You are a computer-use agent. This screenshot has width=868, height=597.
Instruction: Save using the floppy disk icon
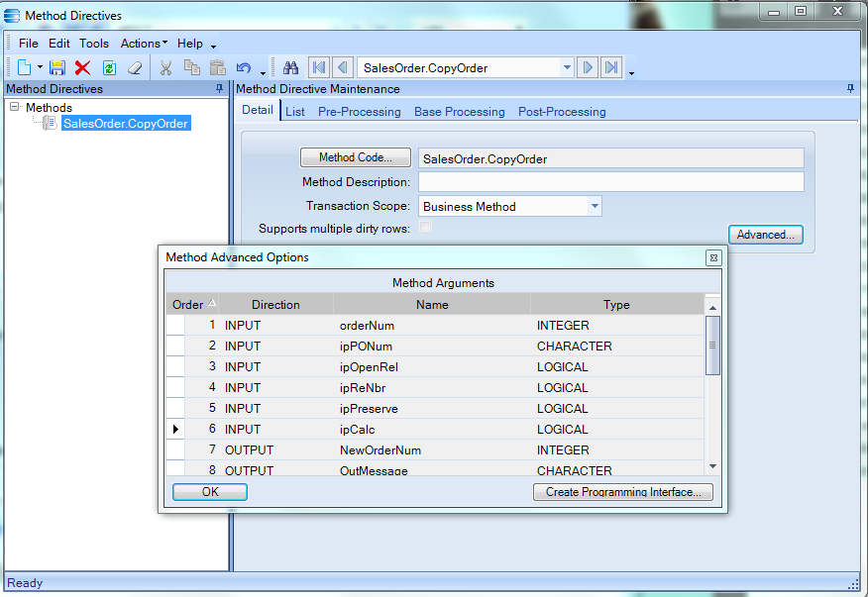coord(57,67)
